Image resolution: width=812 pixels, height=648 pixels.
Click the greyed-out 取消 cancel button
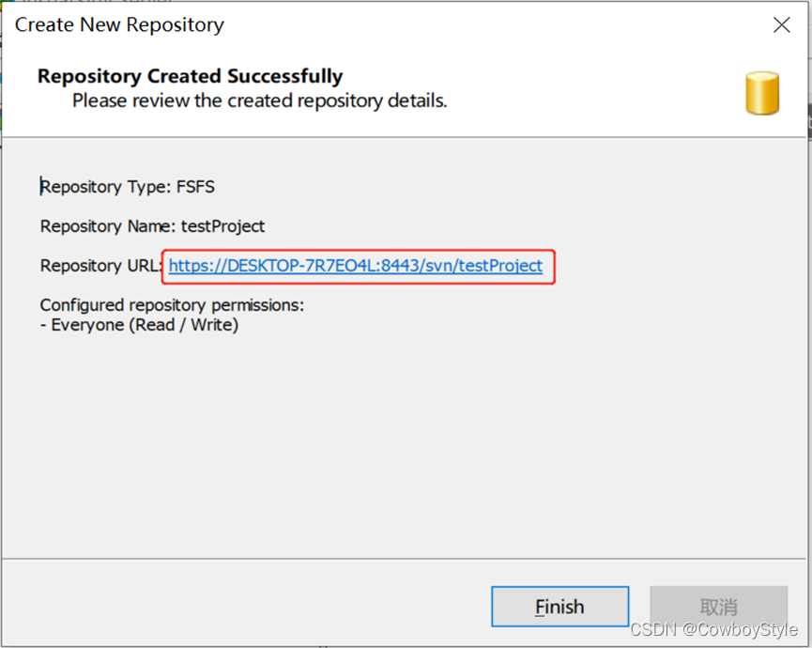[x=718, y=607]
